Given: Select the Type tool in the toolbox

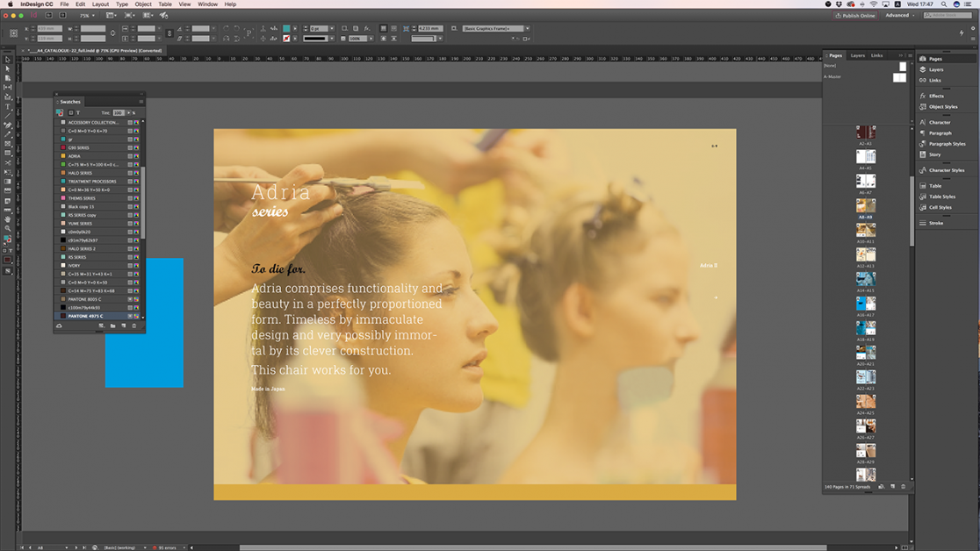Looking at the screenshot, I should pyautogui.click(x=8, y=107).
